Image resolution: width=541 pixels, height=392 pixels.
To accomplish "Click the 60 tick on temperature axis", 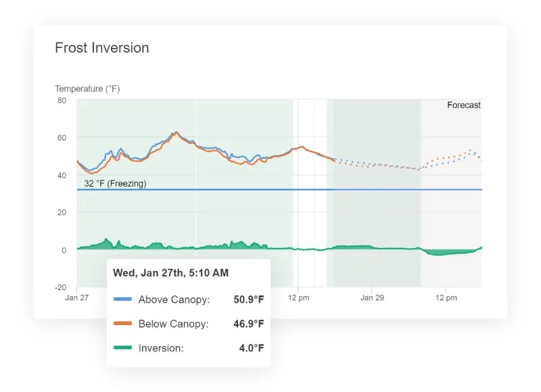I will coord(62,138).
